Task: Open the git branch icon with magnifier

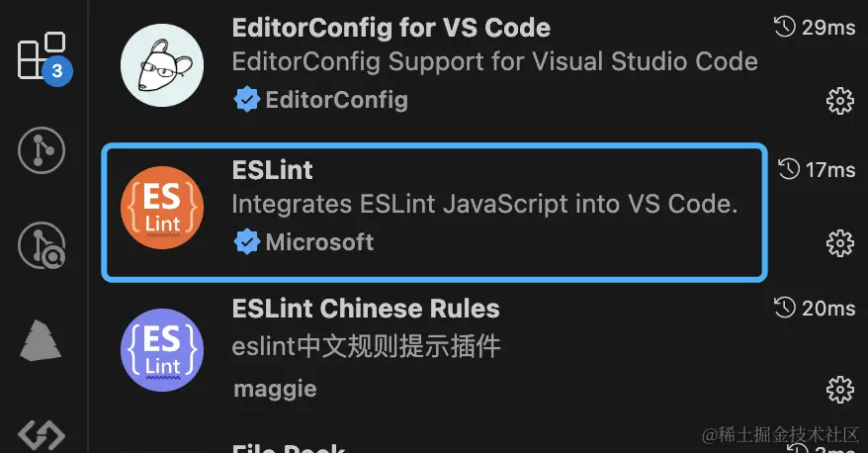Action: pyautogui.click(x=42, y=245)
